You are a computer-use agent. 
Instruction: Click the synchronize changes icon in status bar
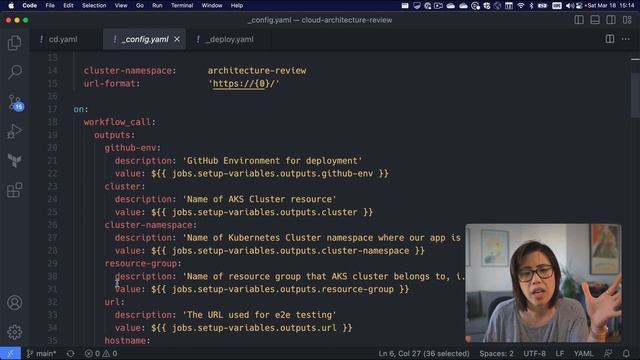coord(71,353)
